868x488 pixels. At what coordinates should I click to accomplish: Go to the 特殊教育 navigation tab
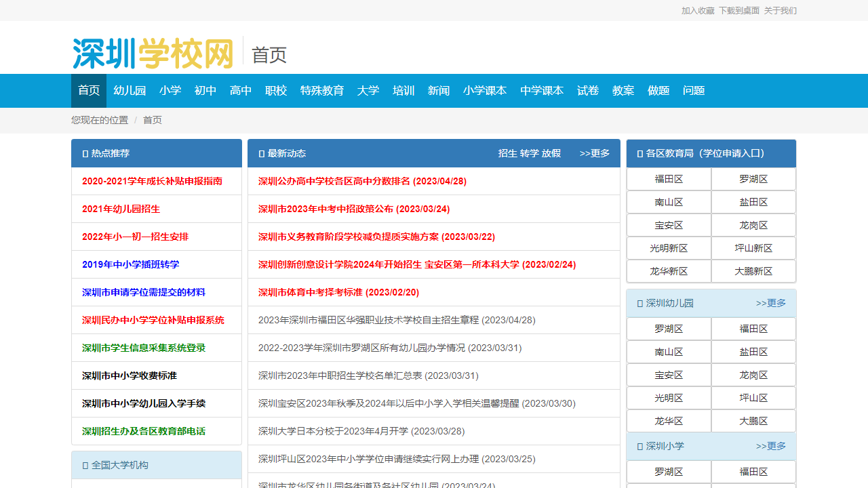tap(322, 91)
